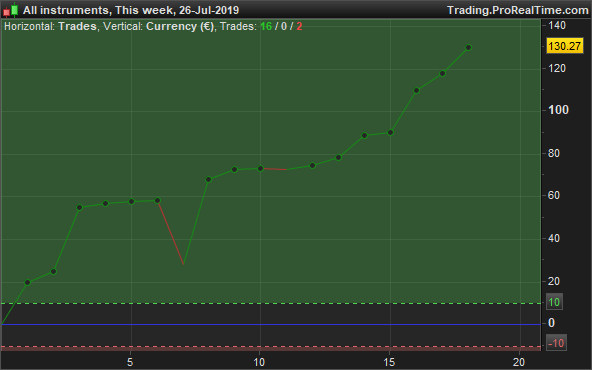Select the data point at trade 16
This screenshot has width=592, height=370.
pos(416,91)
